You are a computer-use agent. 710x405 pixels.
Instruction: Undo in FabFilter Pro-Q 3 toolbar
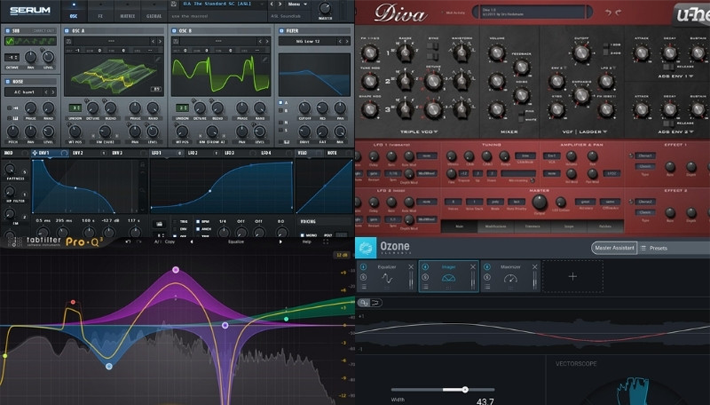[128, 242]
